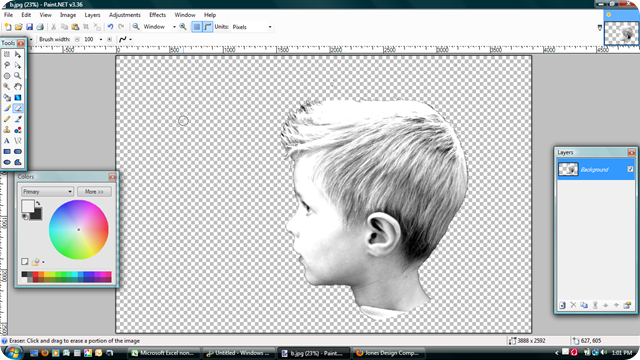Click the Open file toolbar icon
The width and height of the screenshot is (640, 360).
(x=18, y=27)
